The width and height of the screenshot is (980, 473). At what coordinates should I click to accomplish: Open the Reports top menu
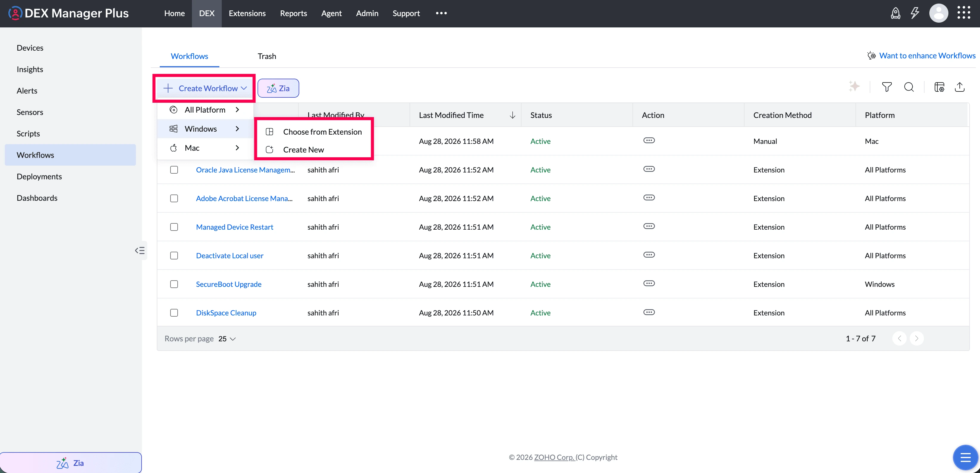pyautogui.click(x=293, y=13)
